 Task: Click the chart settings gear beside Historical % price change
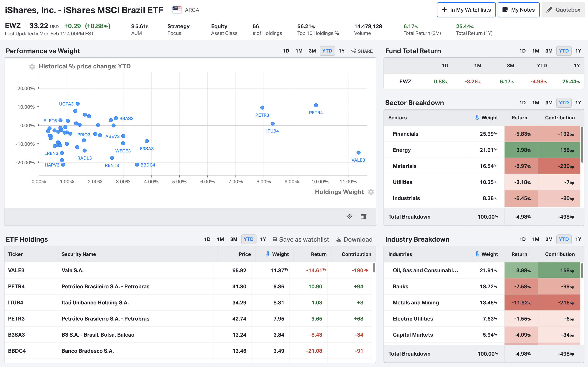pos(32,67)
